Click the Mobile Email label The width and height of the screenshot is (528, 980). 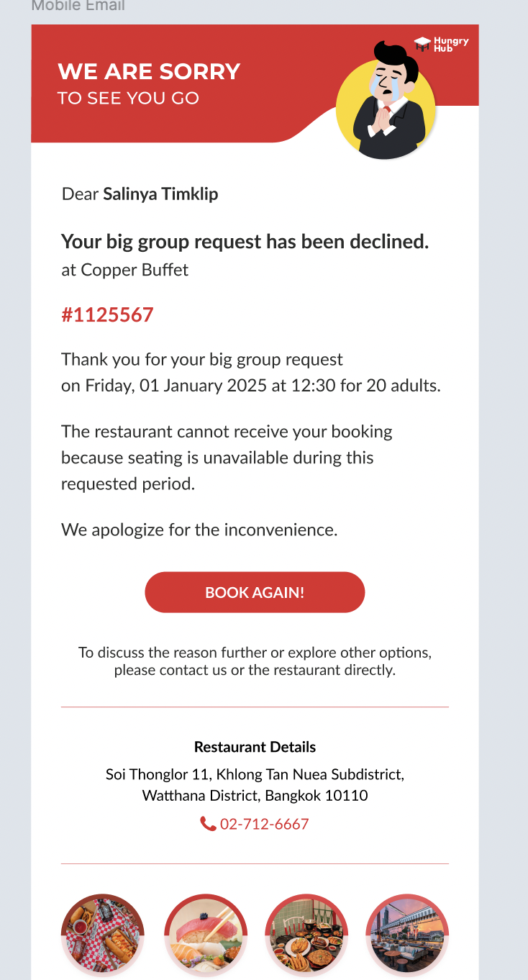tap(78, 6)
